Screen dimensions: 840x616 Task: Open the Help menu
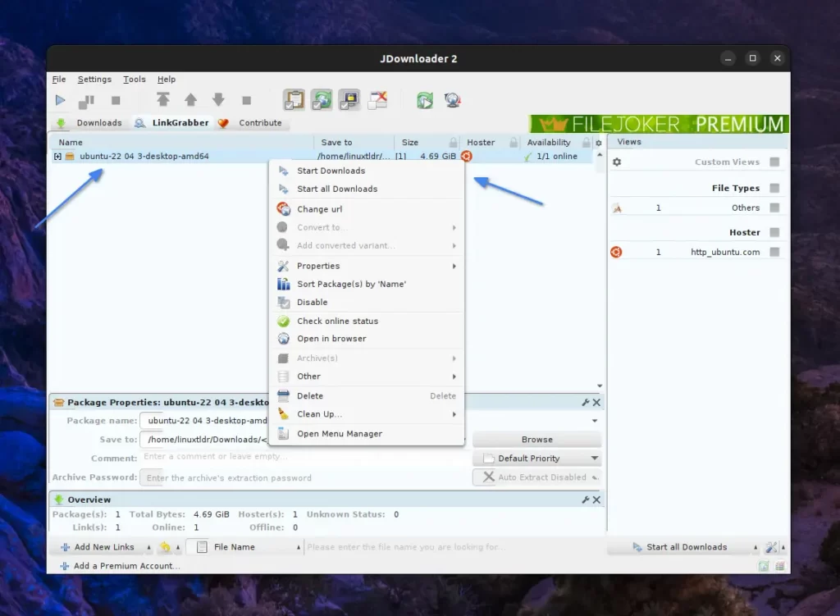pyautogui.click(x=166, y=80)
